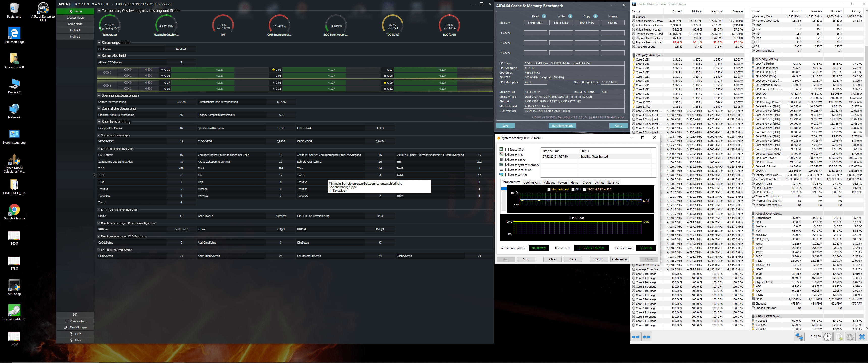Collapse Temperatur, Geschwindigkeit, Leistung und Strom section

99,10
